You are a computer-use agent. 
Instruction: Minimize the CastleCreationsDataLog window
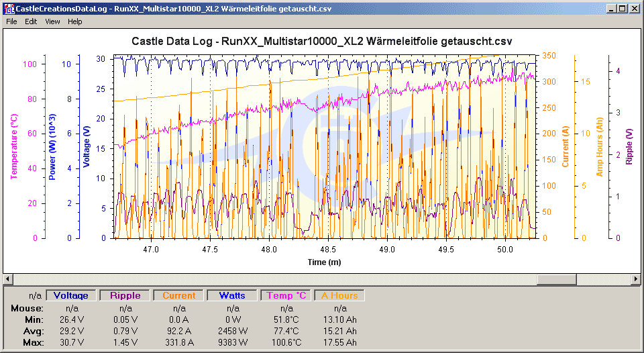(x=612, y=8)
